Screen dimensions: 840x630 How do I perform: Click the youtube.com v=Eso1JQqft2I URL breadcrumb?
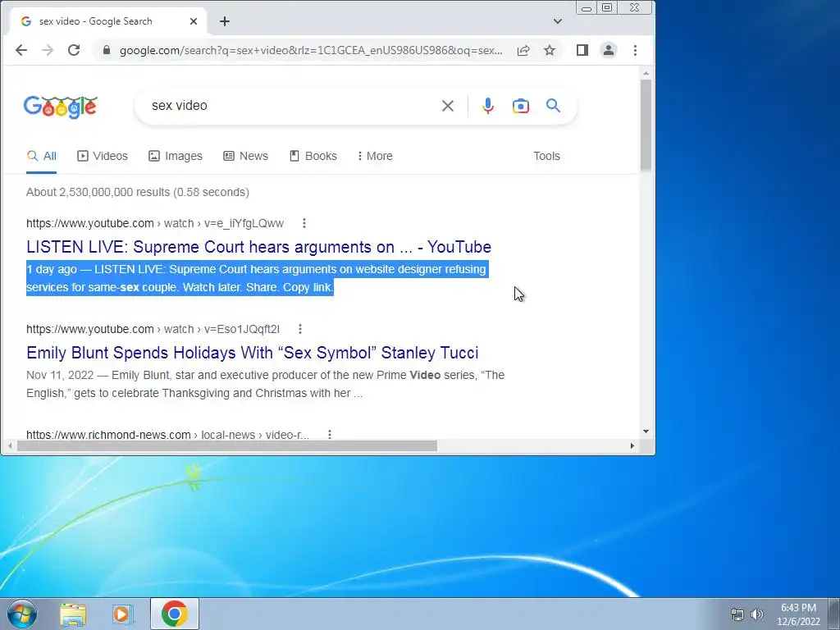(153, 329)
